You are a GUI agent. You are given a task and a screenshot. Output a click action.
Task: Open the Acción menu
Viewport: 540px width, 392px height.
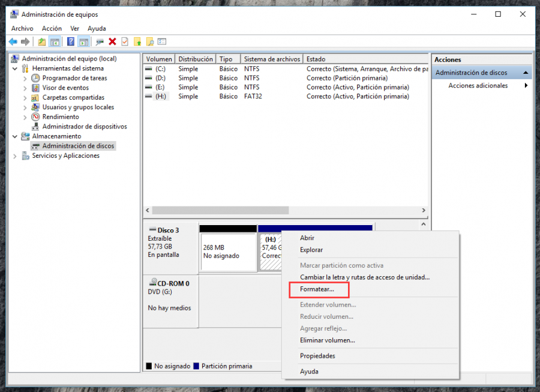pyautogui.click(x=52, y=28)
